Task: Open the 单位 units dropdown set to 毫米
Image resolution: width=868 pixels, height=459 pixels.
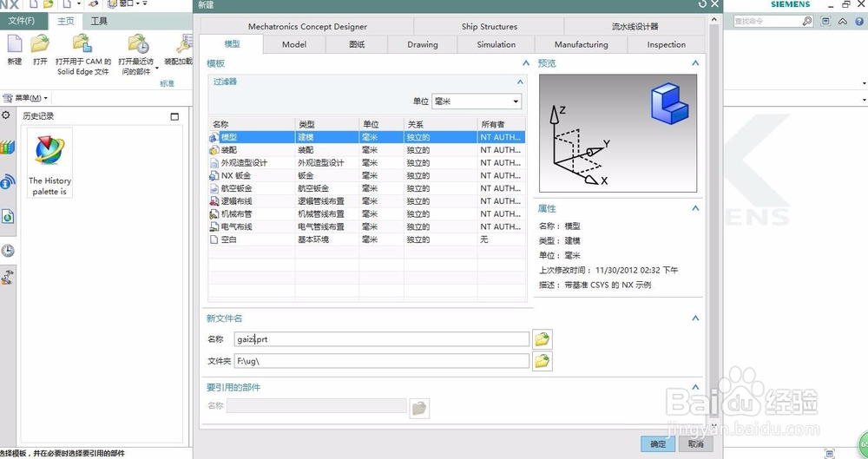Action: click(476, 102)
